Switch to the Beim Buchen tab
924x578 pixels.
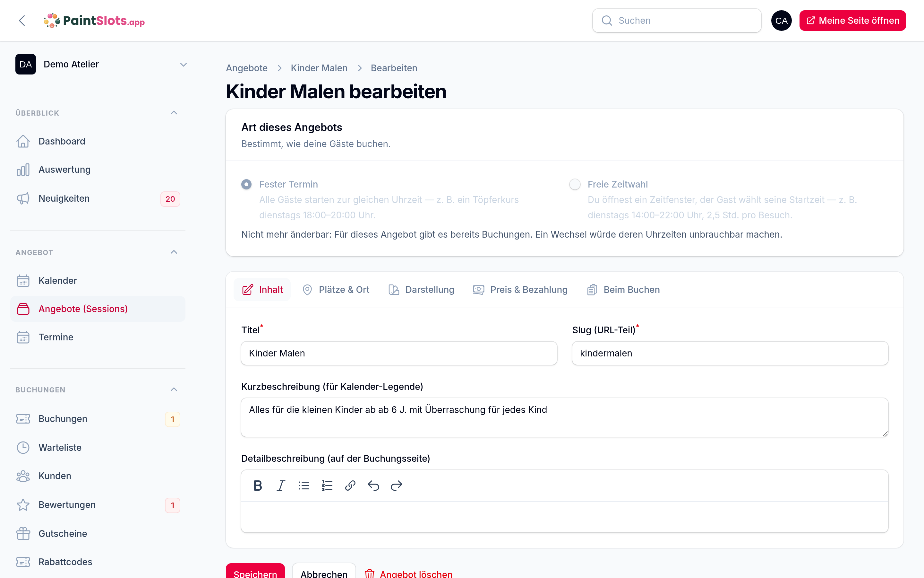pos(623,290)
